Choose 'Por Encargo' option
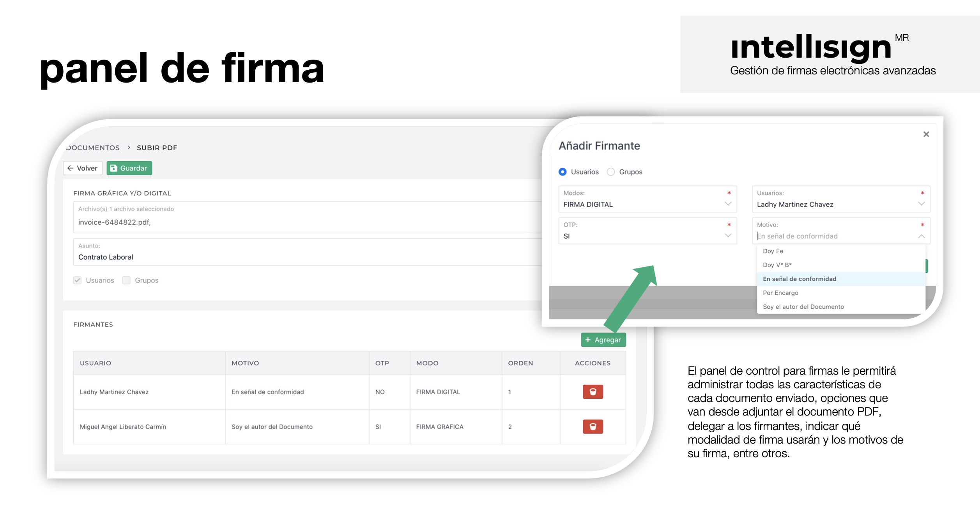This screenshot has width=980, height=525. click(780, 292)
